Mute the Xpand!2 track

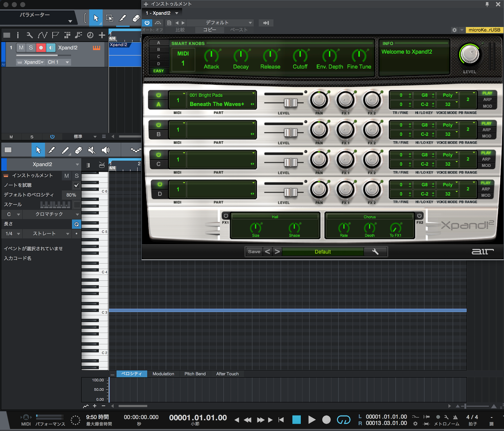[x=21, y=48]
